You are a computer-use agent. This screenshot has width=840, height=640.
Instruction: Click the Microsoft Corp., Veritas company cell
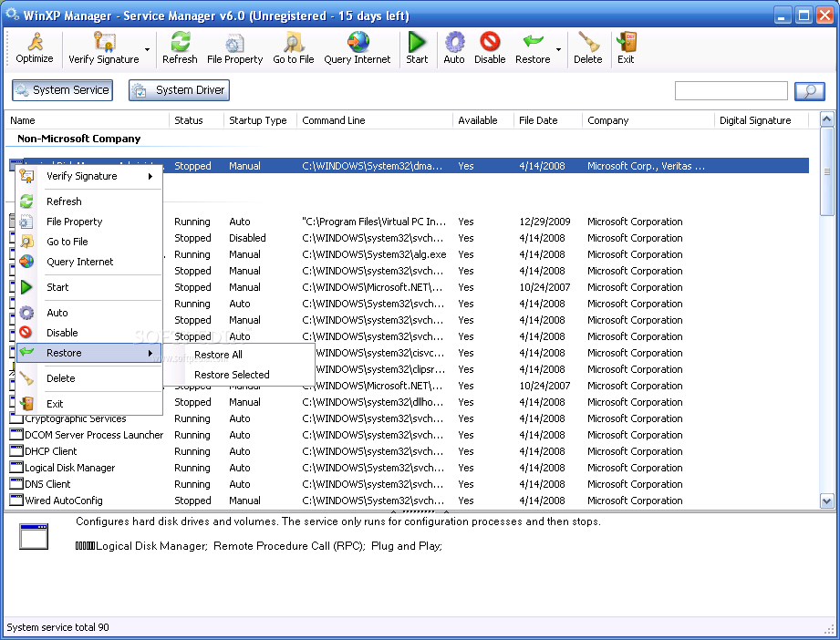coord(646,166)
